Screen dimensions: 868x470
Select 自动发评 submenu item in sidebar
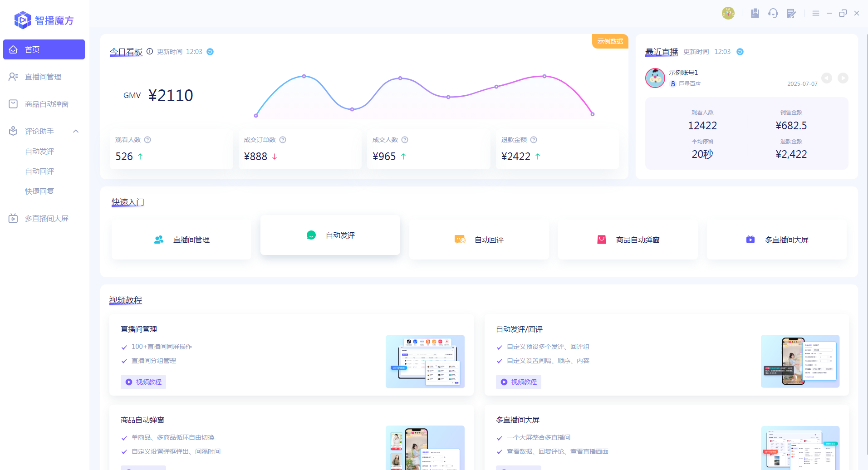pyautogui.click(x=39, y=151)
